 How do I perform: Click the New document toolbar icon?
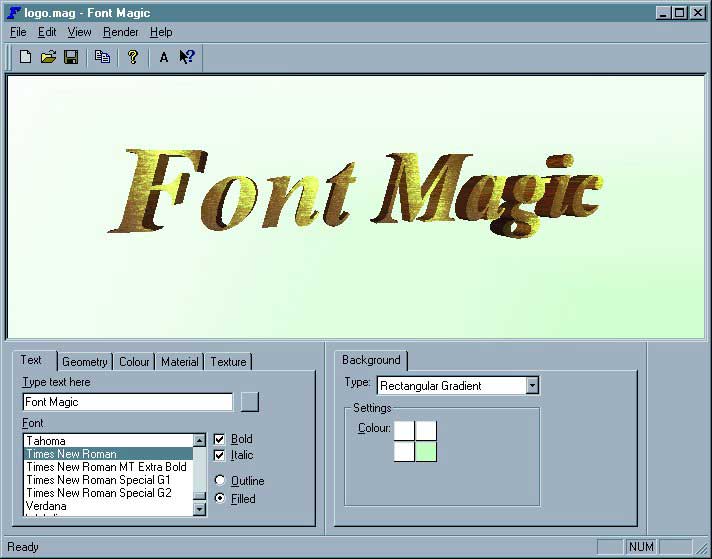click(26, 57)
